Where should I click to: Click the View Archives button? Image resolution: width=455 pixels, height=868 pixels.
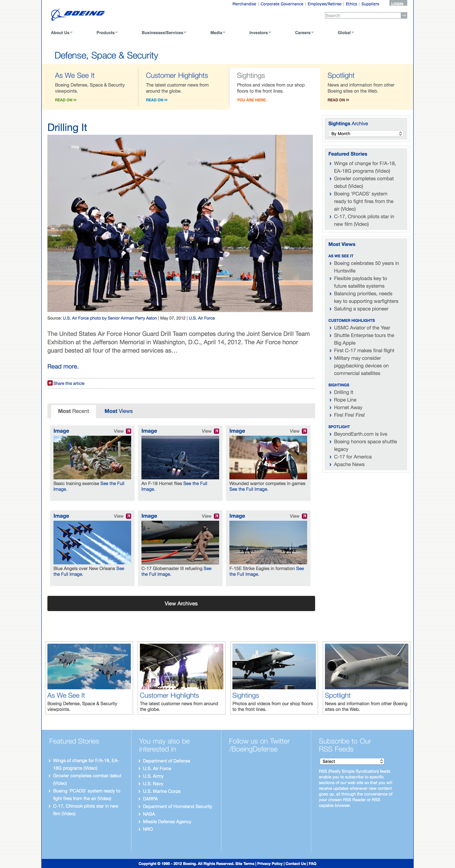[x=181, y=603]
